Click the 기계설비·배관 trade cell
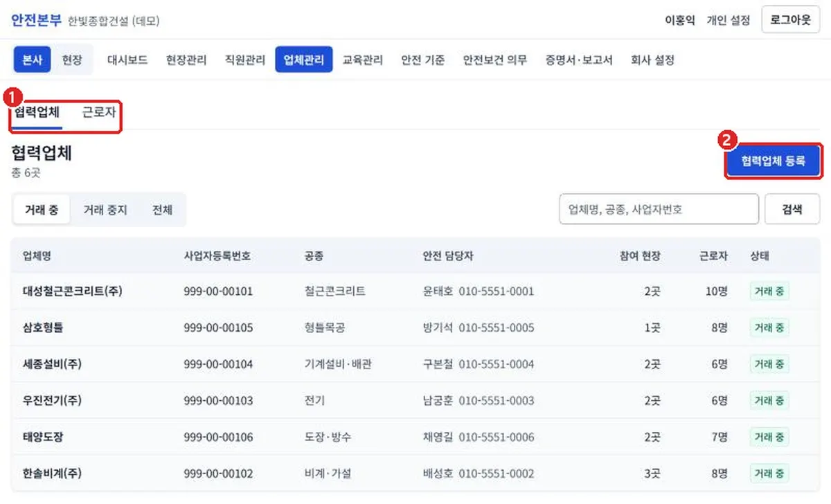This screenshot has width=831, height=504. pyautogui.click(x=337, y=364)
